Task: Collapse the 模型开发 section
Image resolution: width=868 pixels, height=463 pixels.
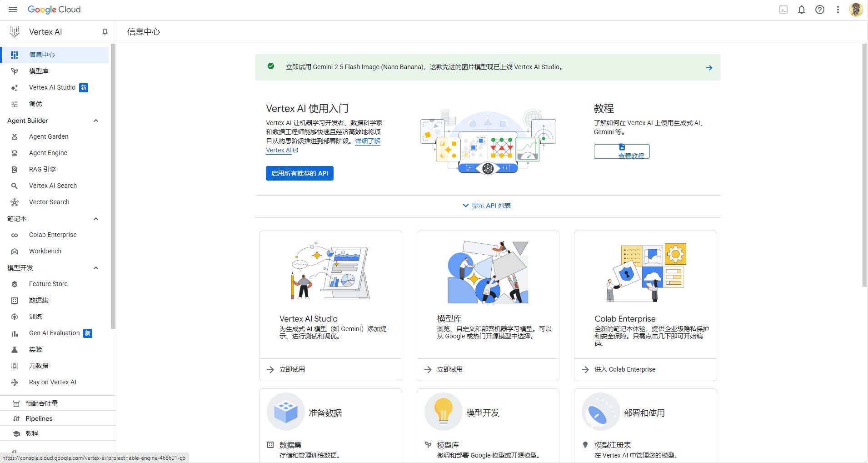Action: (x=96, y=268)
